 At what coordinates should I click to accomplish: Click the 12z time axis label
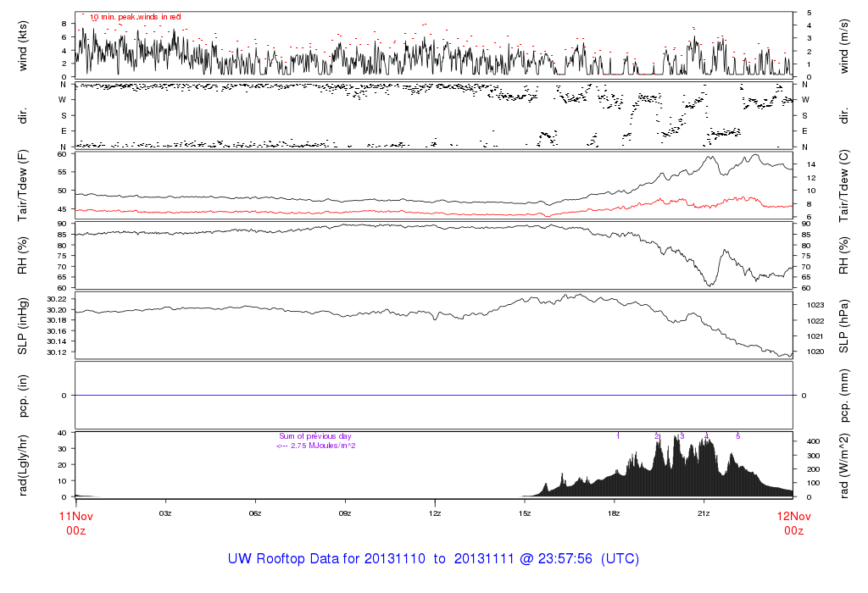(x=435, y=514)
